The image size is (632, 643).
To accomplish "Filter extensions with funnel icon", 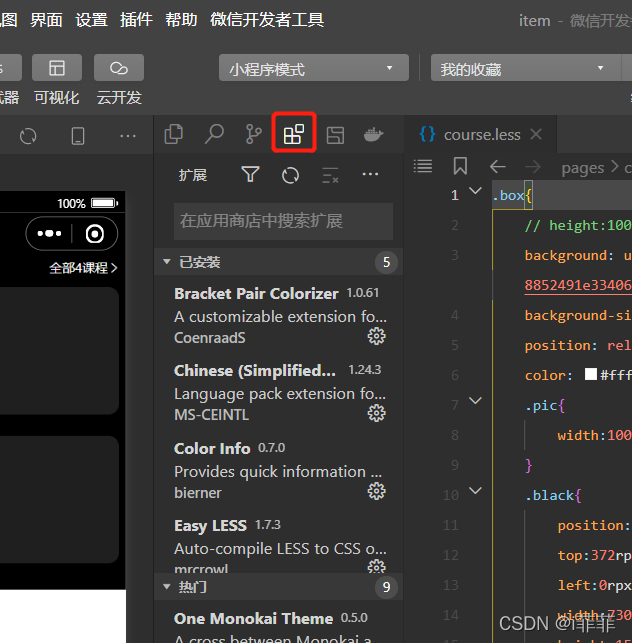I will point(250,175).
